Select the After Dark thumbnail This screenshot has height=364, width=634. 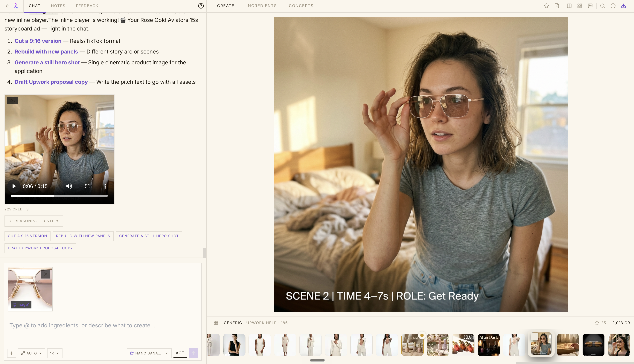488,345
